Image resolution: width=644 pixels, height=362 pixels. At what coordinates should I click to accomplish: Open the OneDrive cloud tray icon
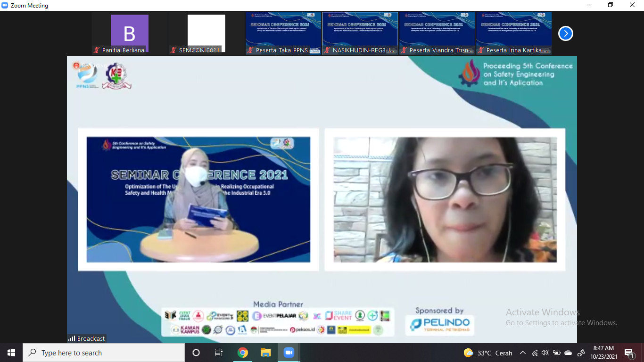568,353
